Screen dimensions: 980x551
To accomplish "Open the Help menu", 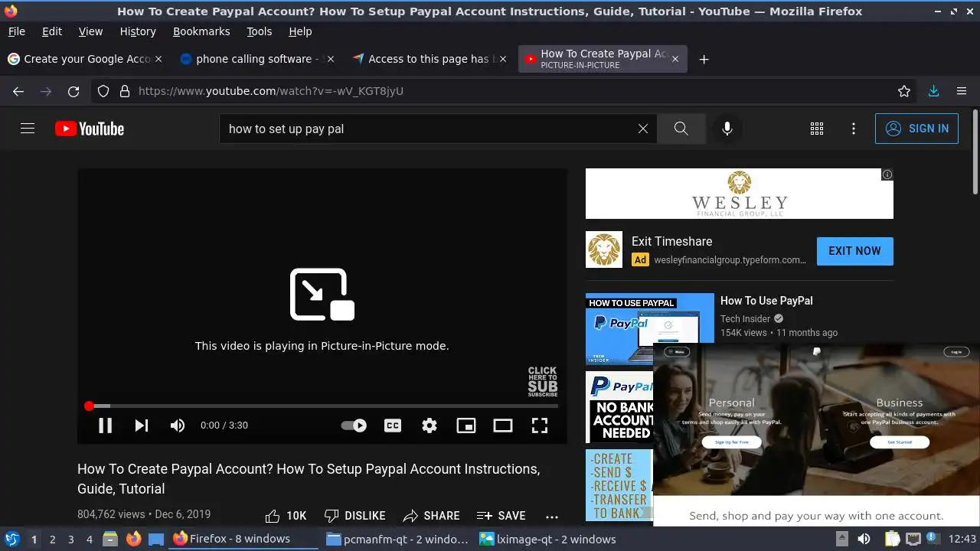I will point(300,31).
